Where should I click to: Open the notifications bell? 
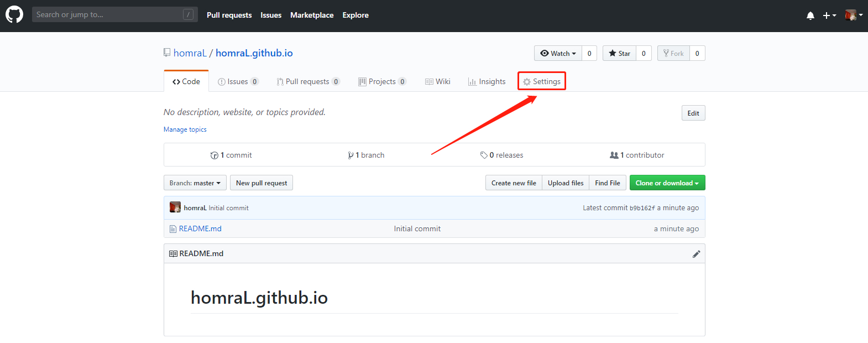click(x=810, y=15)
